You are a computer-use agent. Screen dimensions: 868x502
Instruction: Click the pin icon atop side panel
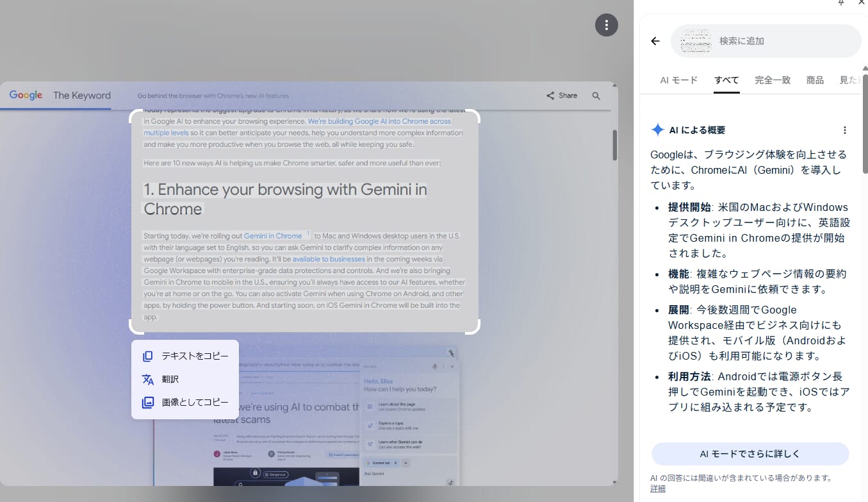(841, 3)
